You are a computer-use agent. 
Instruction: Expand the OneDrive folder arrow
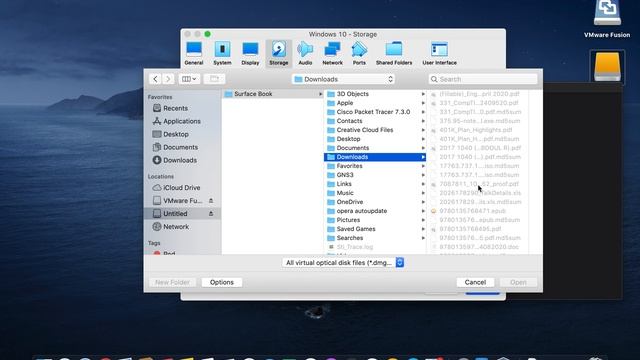(423, 202)
